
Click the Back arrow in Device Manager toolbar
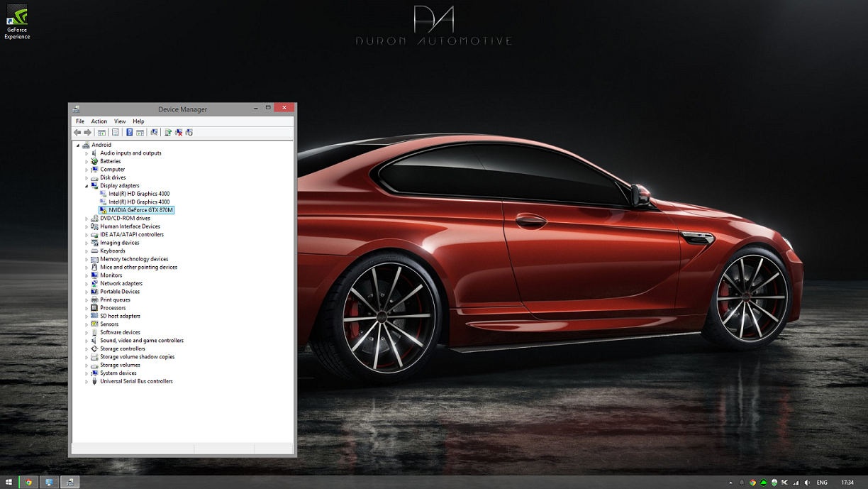click(x=77, y=132)
